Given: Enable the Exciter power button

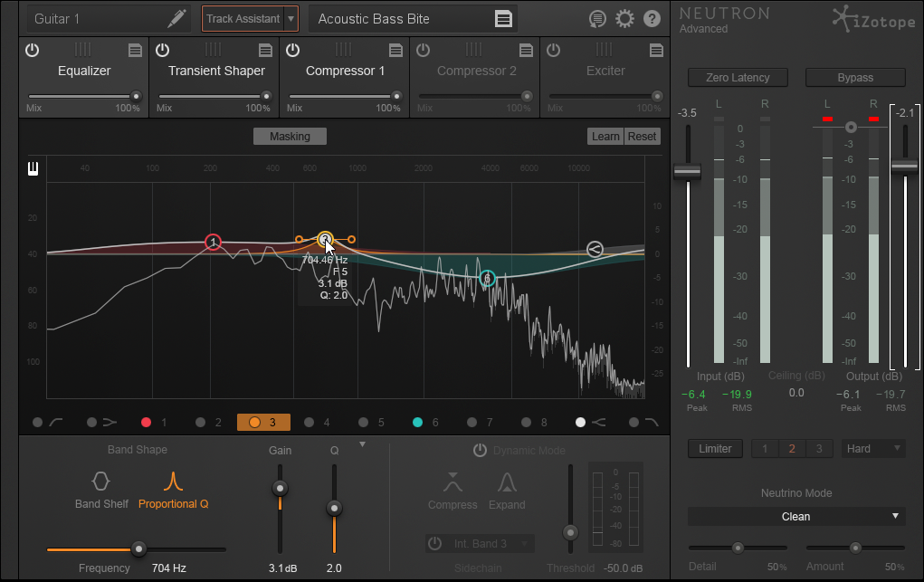Looking at the screenshot, I should pyautogui.click(x=553, y=50).
